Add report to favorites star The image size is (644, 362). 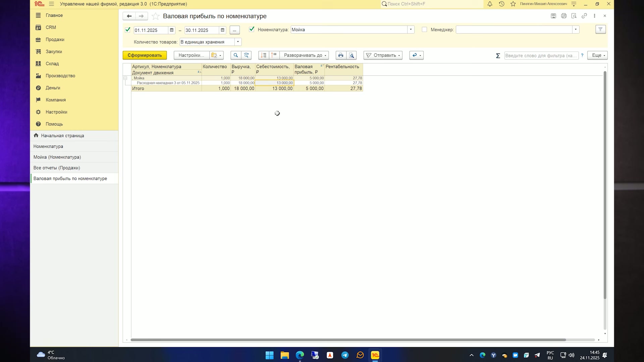tap(155, 16)
